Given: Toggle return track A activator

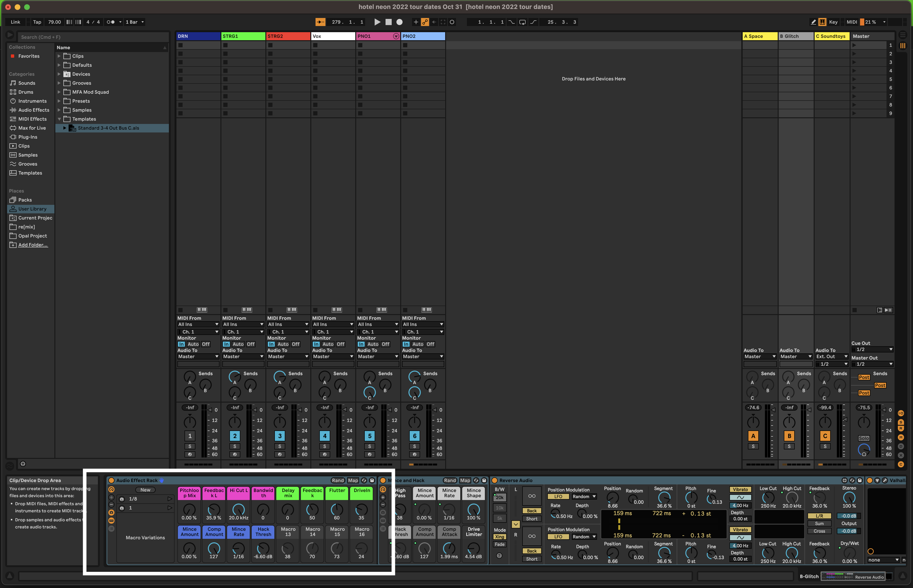Looking at the screenshot, I should point(753,436).
